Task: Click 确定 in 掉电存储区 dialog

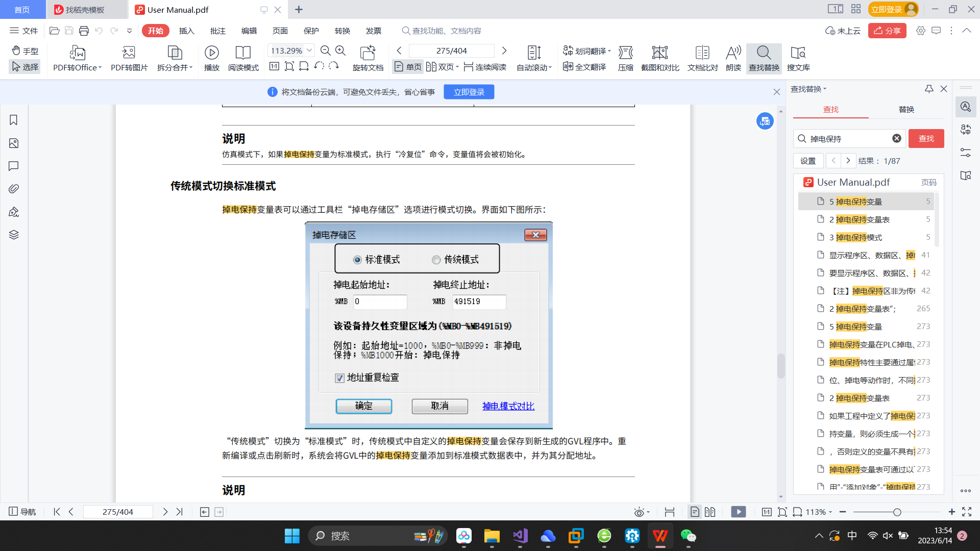Action: click(364, 406)
